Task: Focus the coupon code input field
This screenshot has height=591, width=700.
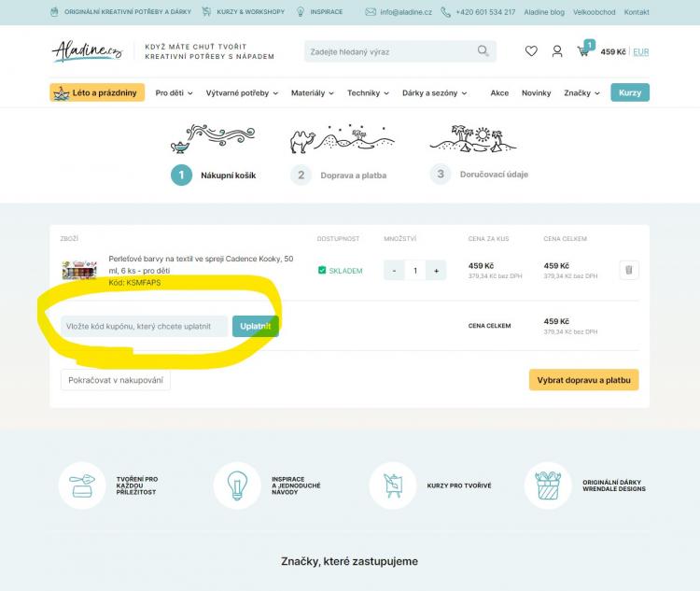Action: pyautogui.click(x=144, y=326)
